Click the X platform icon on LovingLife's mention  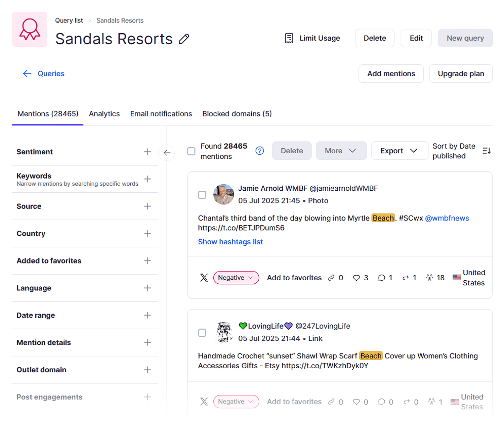(204, 402)
